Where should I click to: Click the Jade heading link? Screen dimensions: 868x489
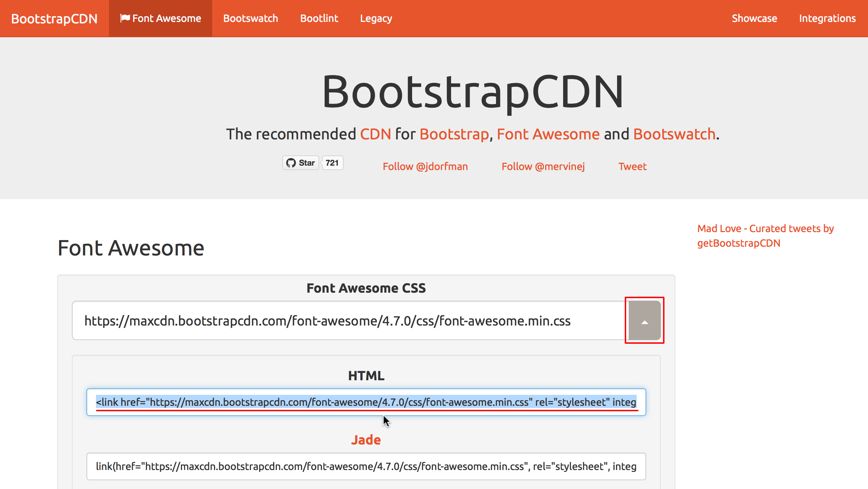pyautogui.click(x=366, y=440)
